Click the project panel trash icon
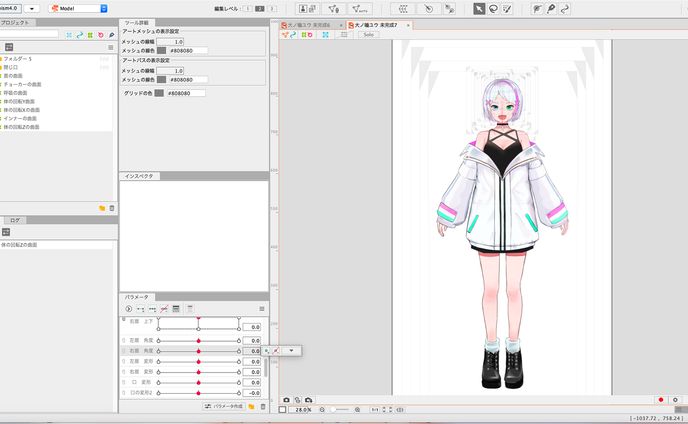The height and width of the screenshot is (424, 688). (112, 208)
